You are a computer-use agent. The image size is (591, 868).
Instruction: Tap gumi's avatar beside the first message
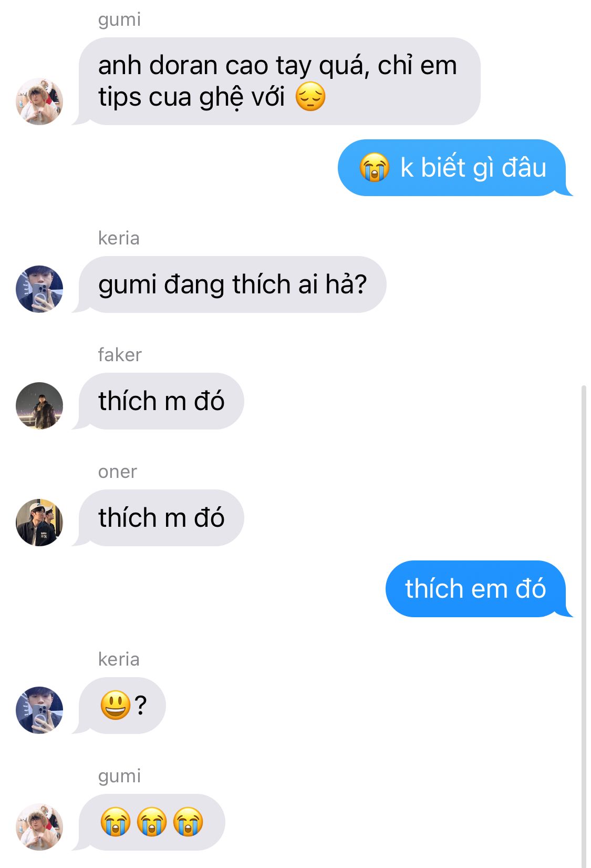(39, 101)
